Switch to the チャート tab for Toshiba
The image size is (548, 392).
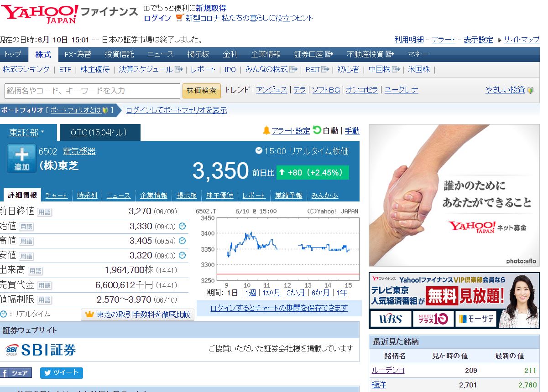56,195
